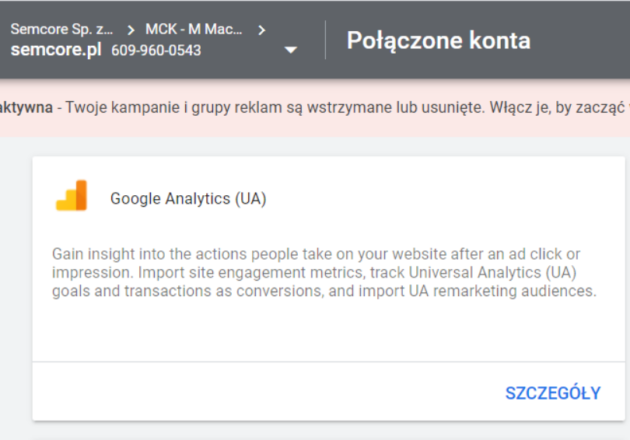Expand the semcore.pl account dropdown arrow
The height and width of the screenshot is (440, 630).
pos(290,50)
